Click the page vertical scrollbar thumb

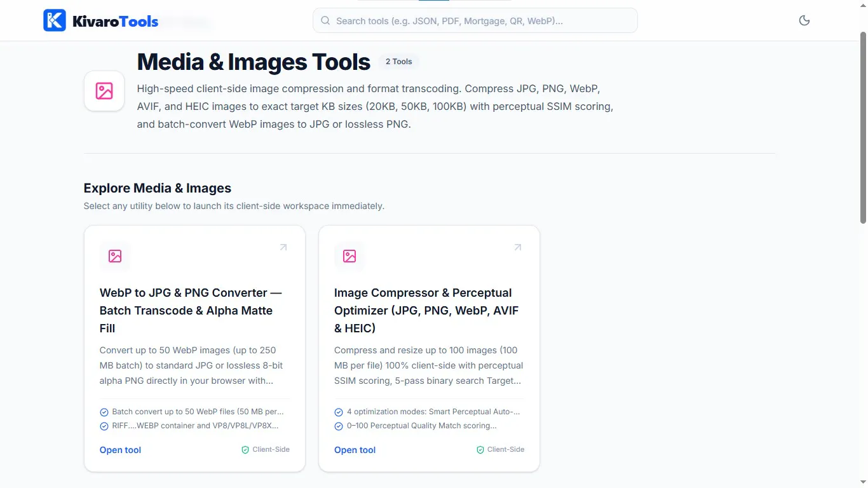pyautogui.click(x=863, y=127)
